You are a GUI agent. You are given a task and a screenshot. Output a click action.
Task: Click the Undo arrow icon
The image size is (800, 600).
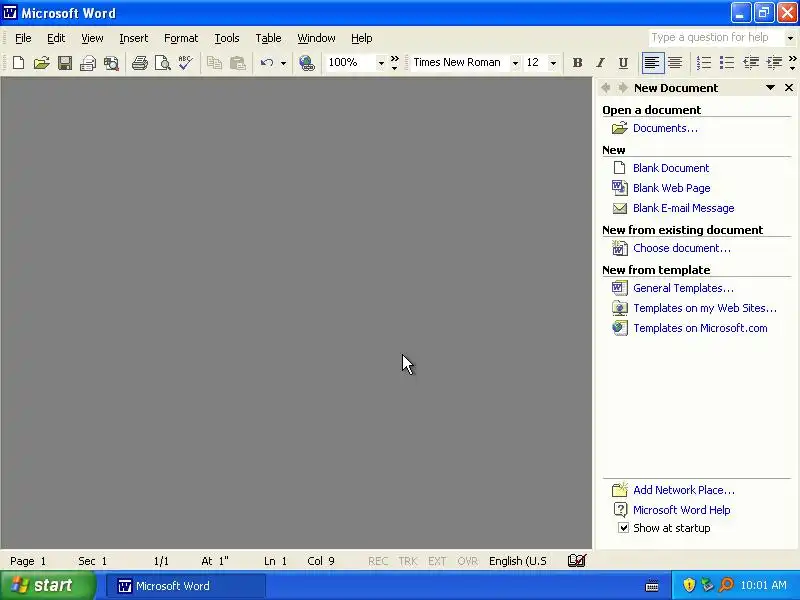coord(267,63)
